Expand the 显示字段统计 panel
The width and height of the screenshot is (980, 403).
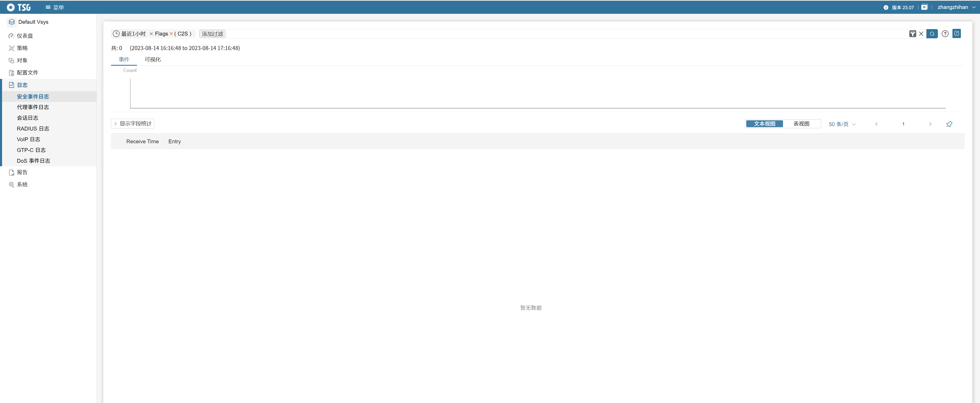[132, 124]
